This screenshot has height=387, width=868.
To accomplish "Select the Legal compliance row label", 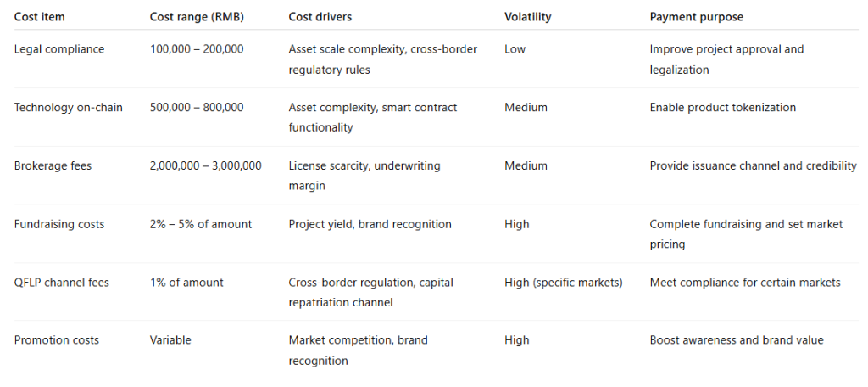I will 59,49.
